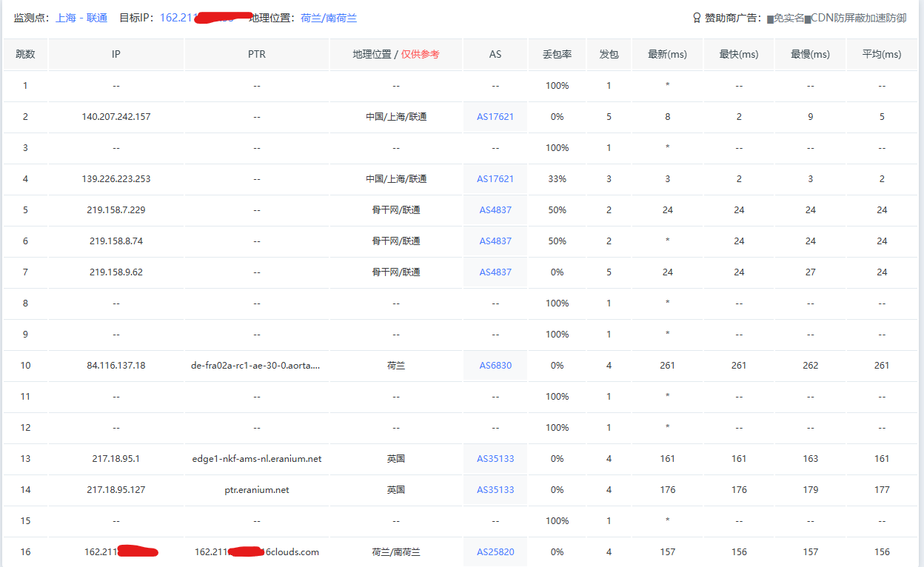Click the slowest 27 ms value in hop 7
Image resolution: width=924 pixels, height=567 pixels.
tap(811, 272)
